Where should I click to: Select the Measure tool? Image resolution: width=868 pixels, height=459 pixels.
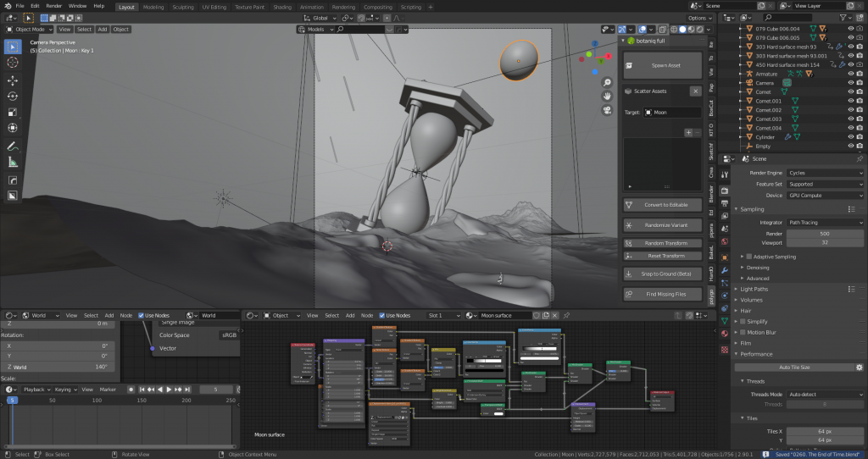(13, 162)
